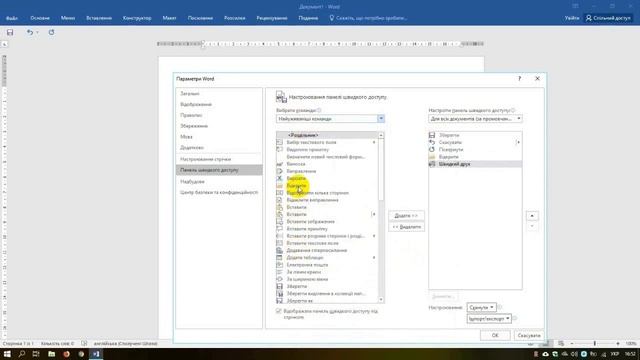Viewport: 640px width, 360px height.
Task: Click the << Видалити button
Action: point(406,227)
